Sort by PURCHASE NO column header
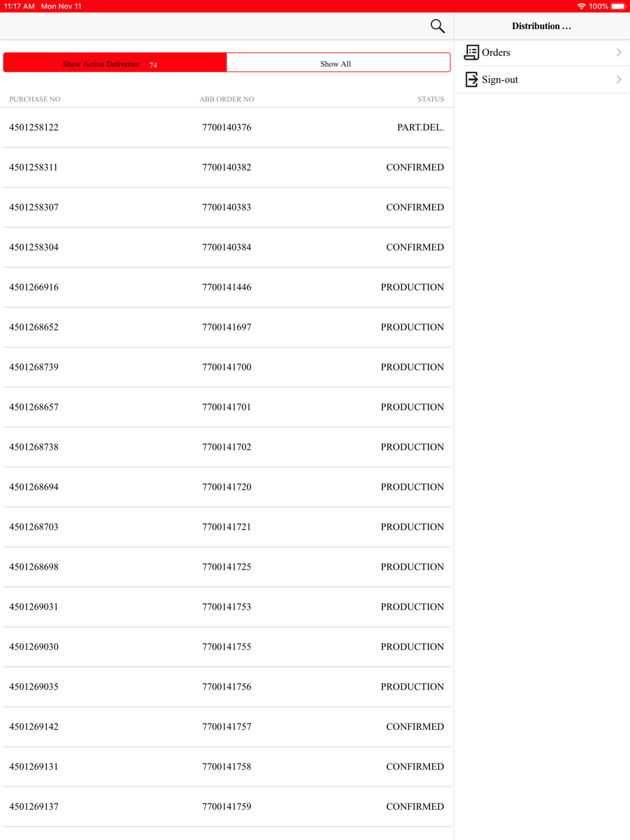 point(35,99)
